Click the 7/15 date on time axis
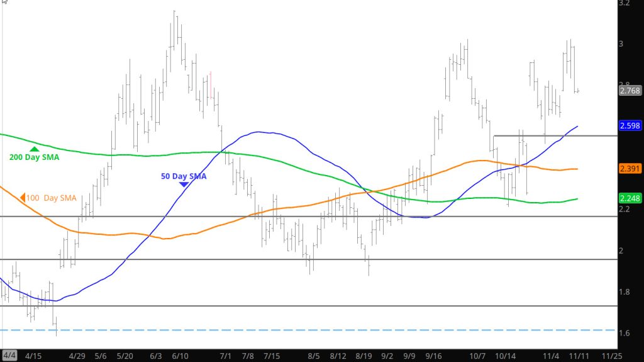644x362 pixels. tap(272, 355)
